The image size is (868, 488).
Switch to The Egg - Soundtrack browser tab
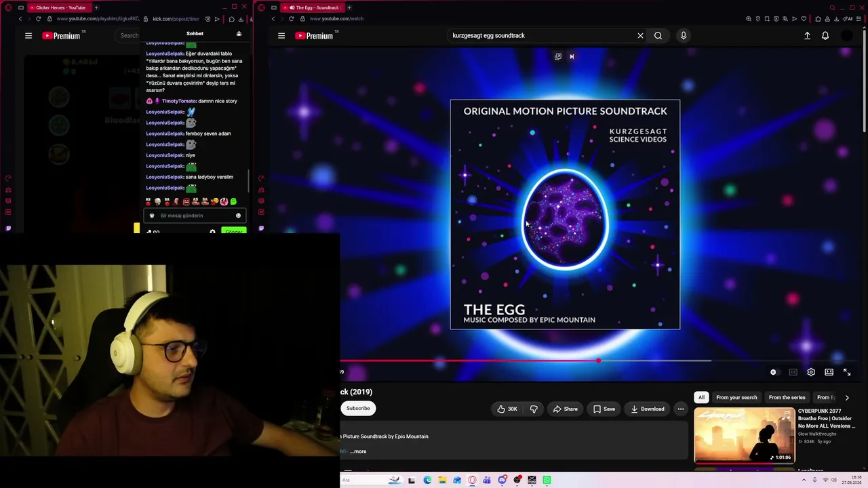point(314,7)
